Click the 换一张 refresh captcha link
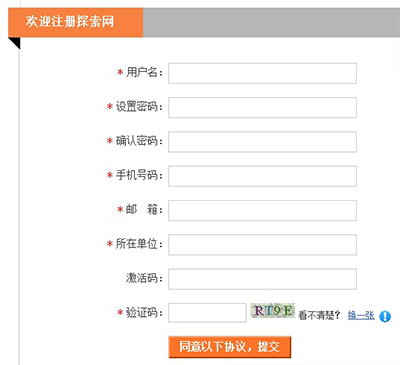Viewport: 400px width, 365px height. coord(361,315)
